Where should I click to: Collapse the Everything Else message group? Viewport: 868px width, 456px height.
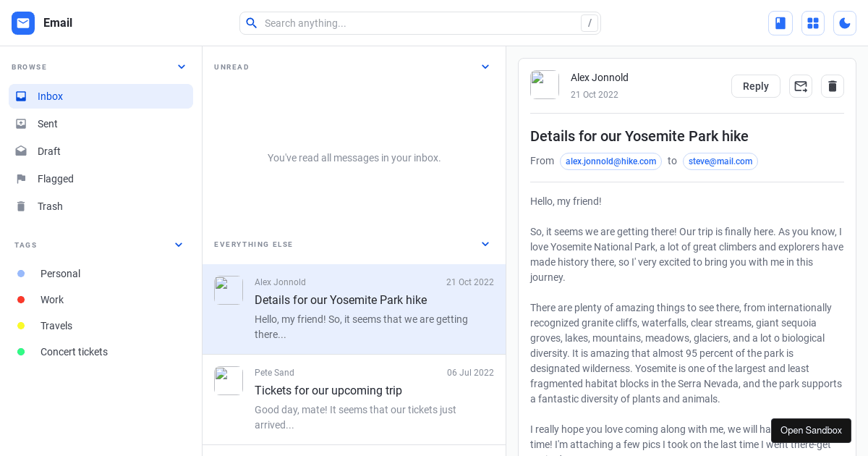[x=485, y=244]
